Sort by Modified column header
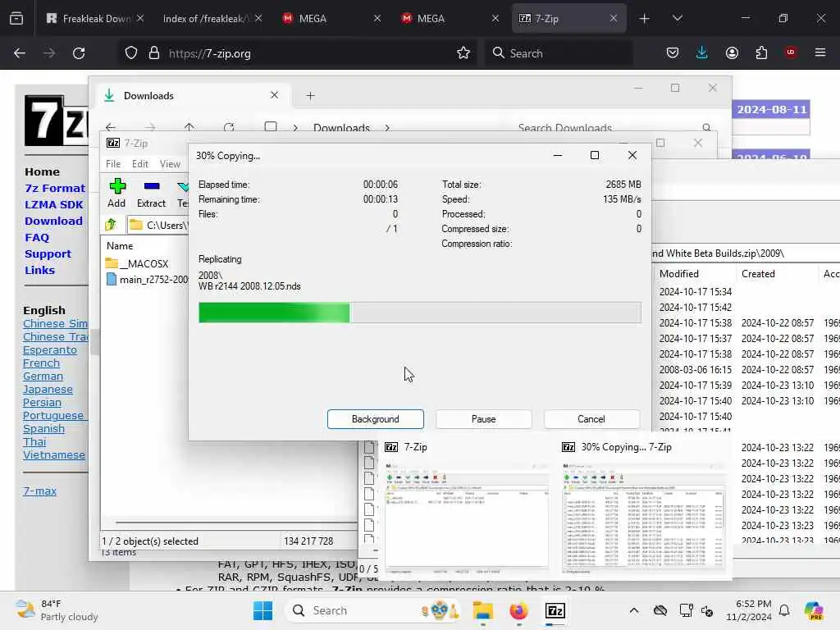Viewport: 840px width, 630px height. click(678, 274)
